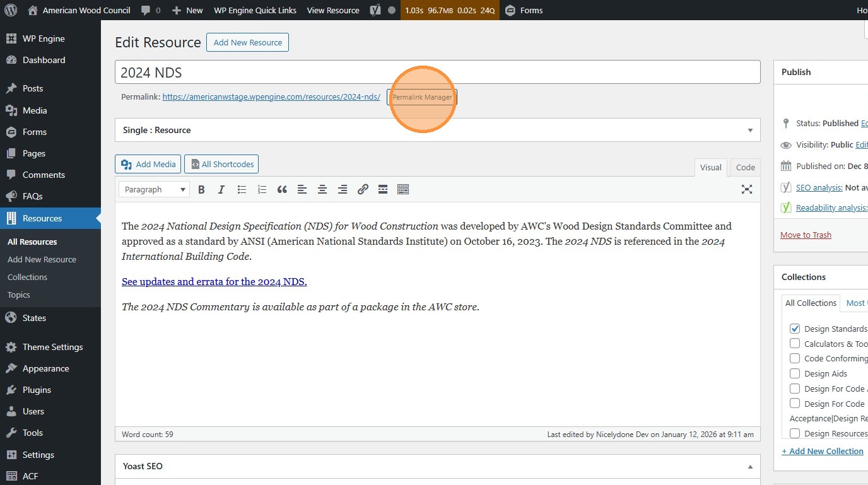Click the Add Media button
This screenshot has height=485, width=868.
point(148,164)
